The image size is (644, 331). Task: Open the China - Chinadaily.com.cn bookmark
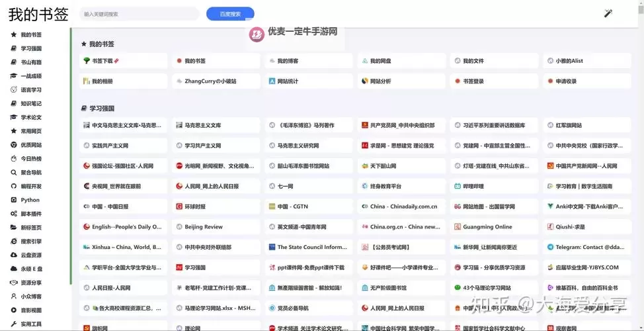tap(402, 207)
